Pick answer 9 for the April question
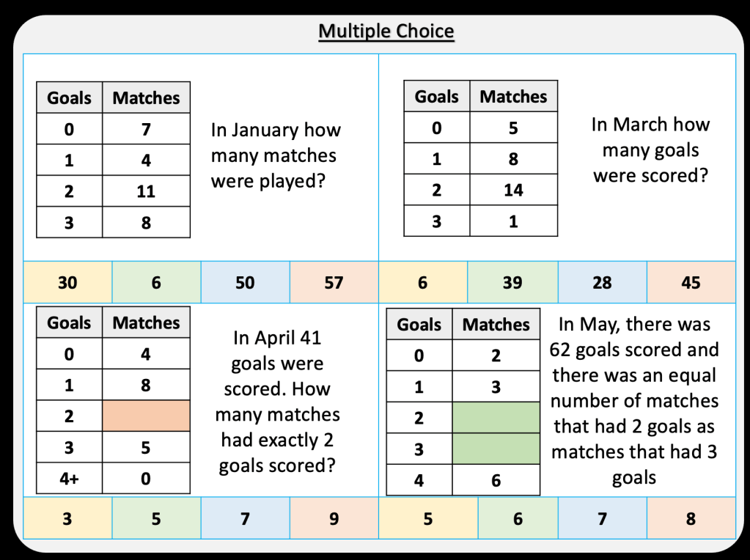 pyautogui.click(x=334, y=519)
